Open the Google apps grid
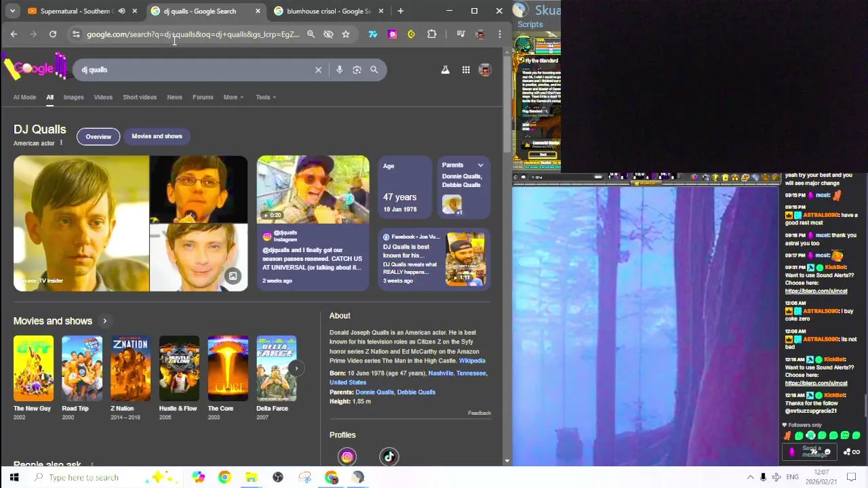Viewport: 868px width, 488px height. click(466, 70)
